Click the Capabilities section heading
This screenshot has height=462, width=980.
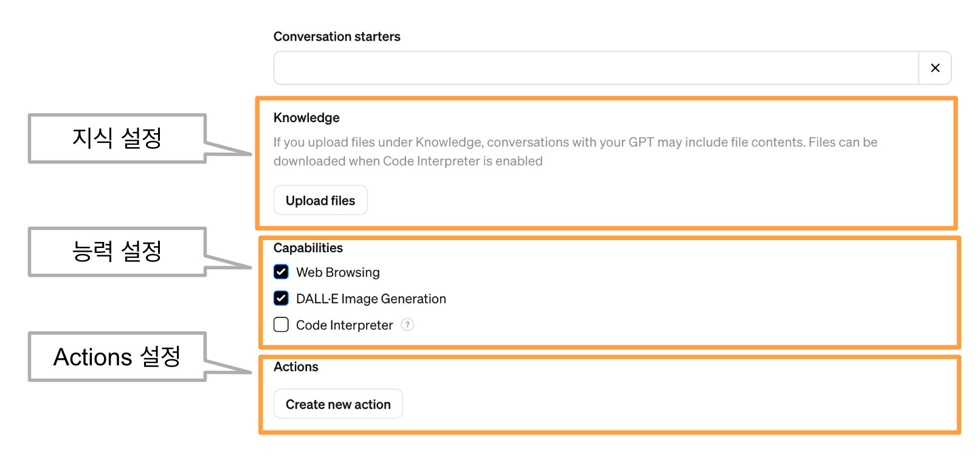[x=308, y=248]
